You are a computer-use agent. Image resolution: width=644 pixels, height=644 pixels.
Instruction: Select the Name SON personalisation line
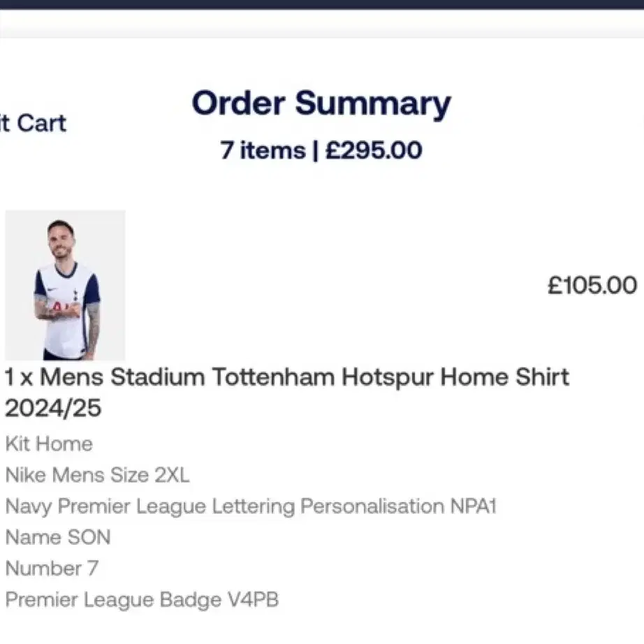pyautogui.click(x=58, y=537)
